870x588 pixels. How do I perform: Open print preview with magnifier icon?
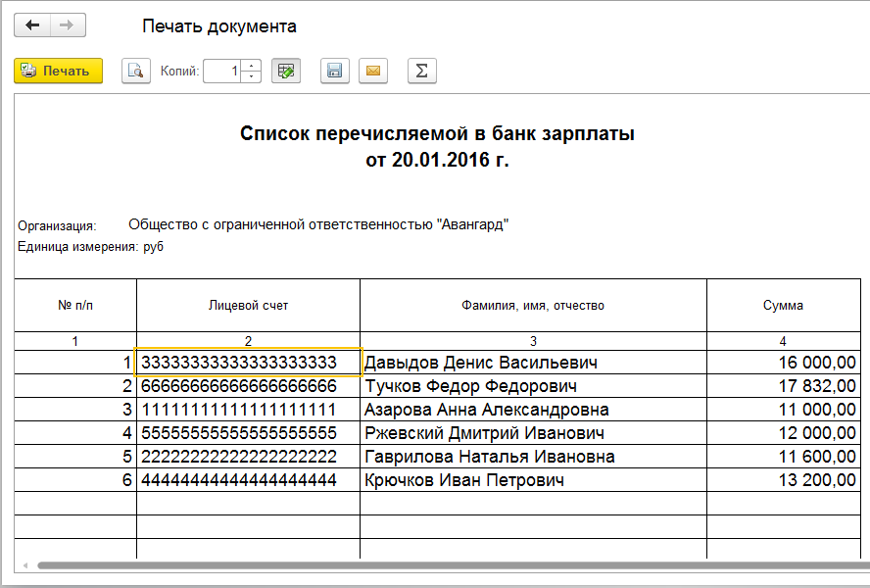pos(135,71)
